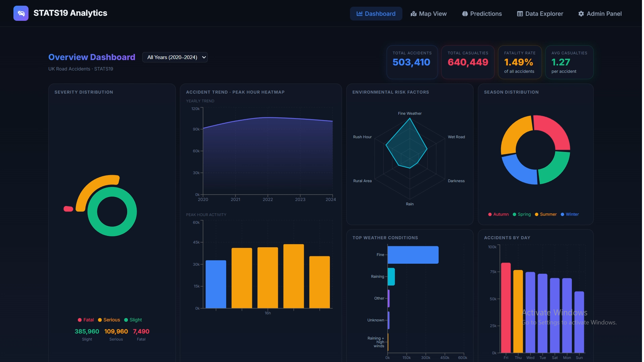Go to Predictions tab

(x=482, y=14)
